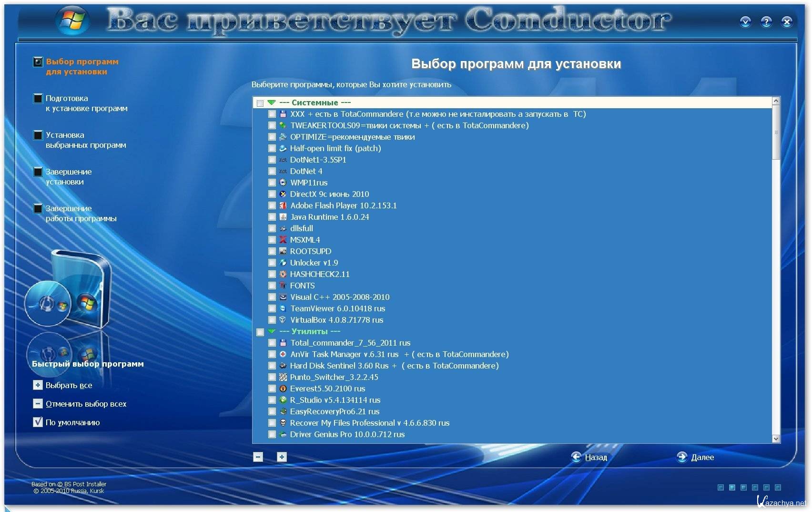
Task: Select text WMP11rus
Action: coord(309,183)
